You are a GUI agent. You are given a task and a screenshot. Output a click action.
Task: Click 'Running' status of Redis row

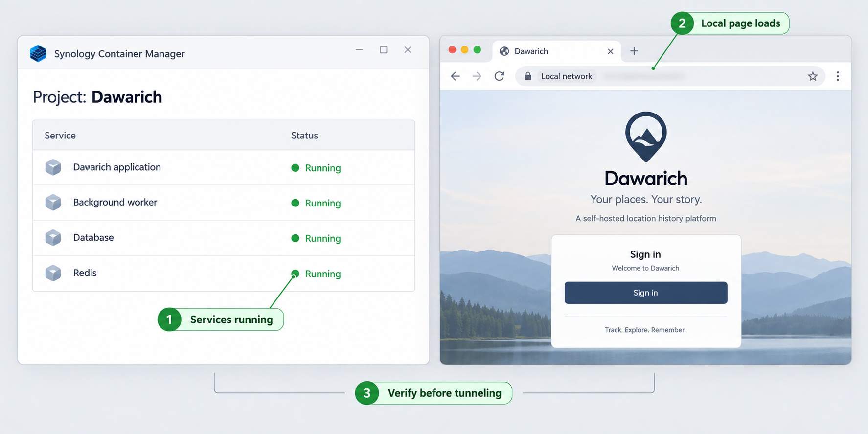tap(323, 274)
